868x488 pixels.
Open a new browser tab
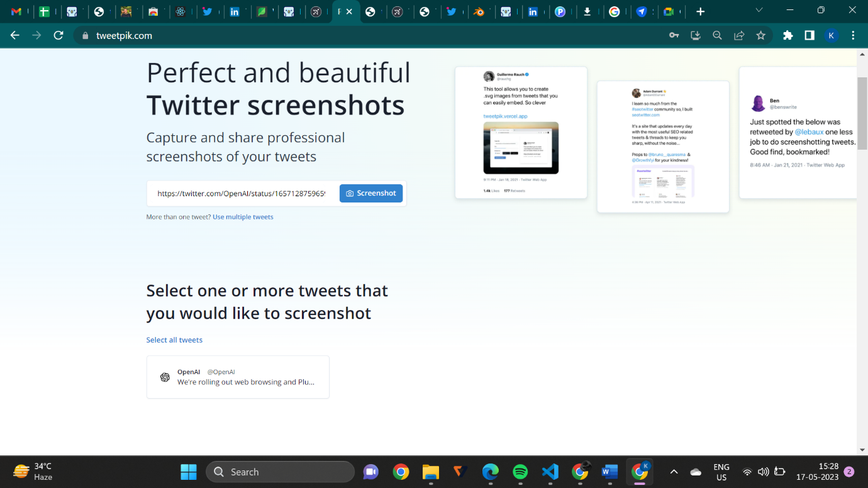tap(700, 11)
